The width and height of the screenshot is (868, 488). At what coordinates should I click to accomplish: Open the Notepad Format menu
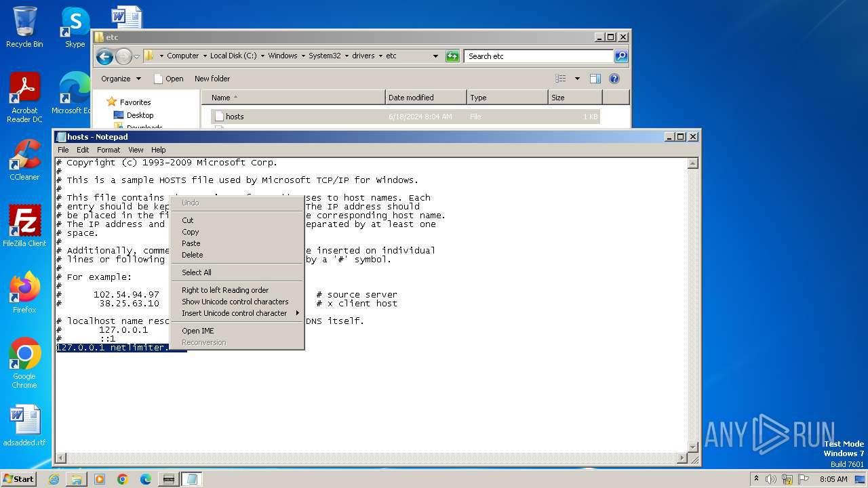(x=108, y=150)
